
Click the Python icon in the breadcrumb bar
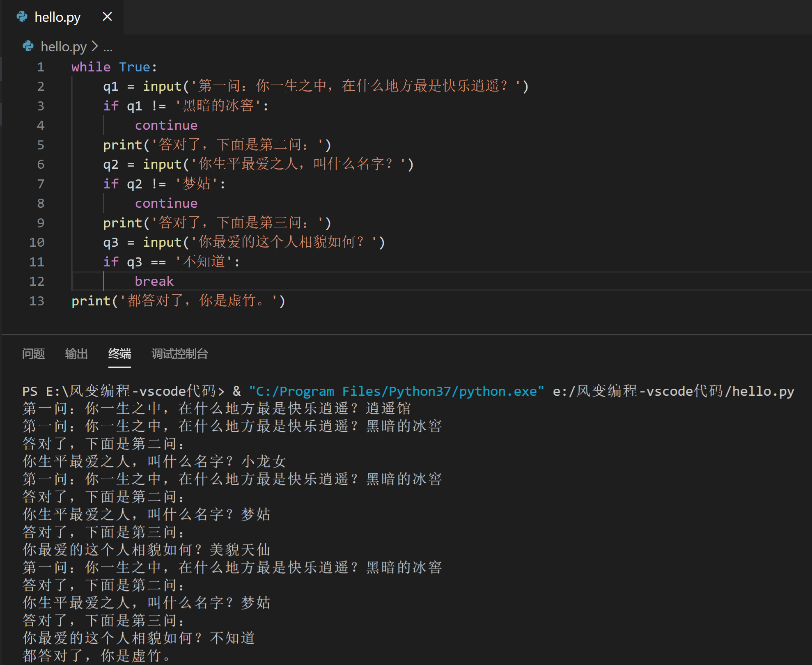pyautogui.click(x=28, y=46)
